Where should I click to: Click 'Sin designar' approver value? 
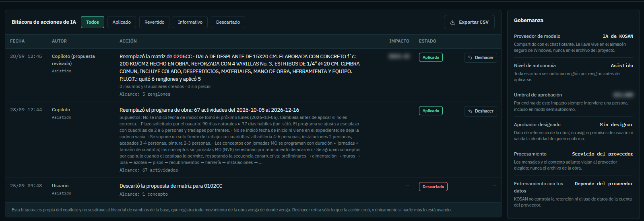616,125
